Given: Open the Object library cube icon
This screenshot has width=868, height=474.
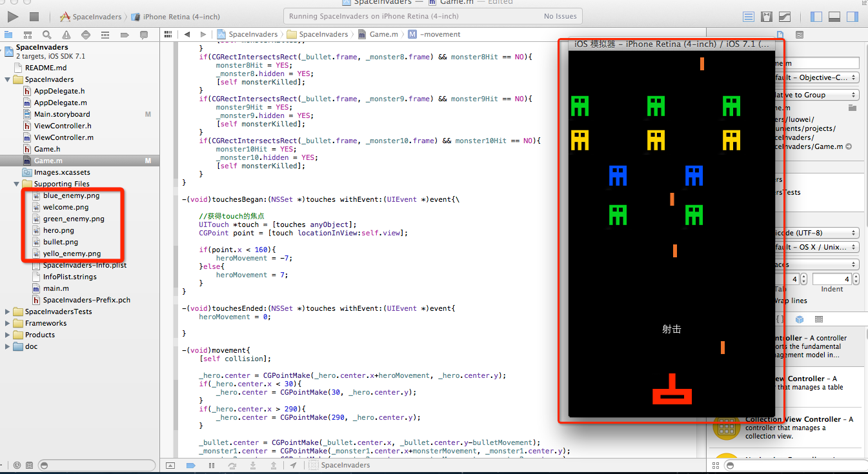Looking at the screenshot, I should (799, 319).
